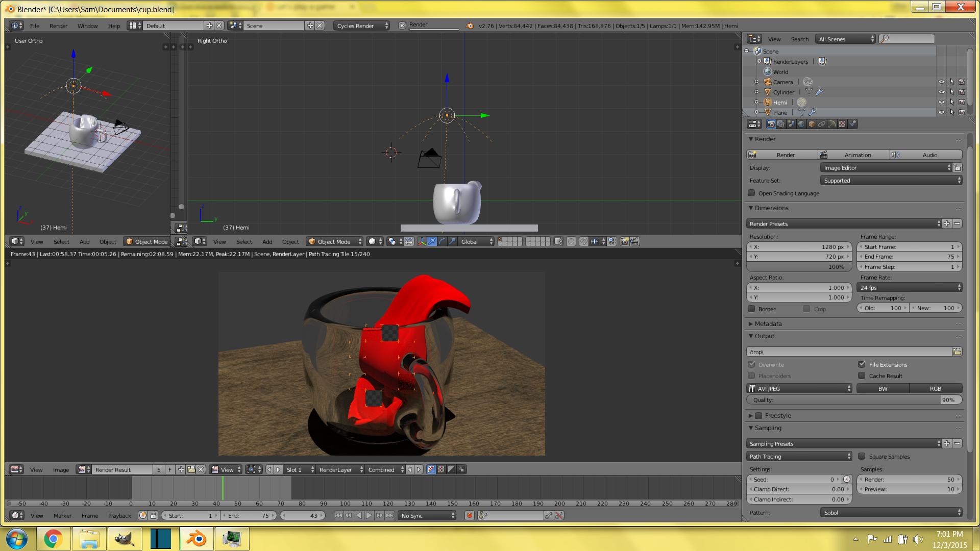The width and height of the screenshot is (980, 551).
Task: Toggle the File Extensions checkbox
Action: 862,364
